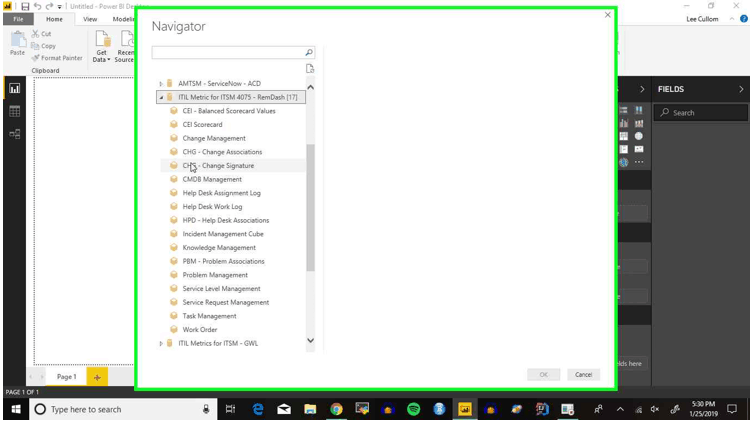
Task: Select the Change Management cube
Action: [214, 138]
